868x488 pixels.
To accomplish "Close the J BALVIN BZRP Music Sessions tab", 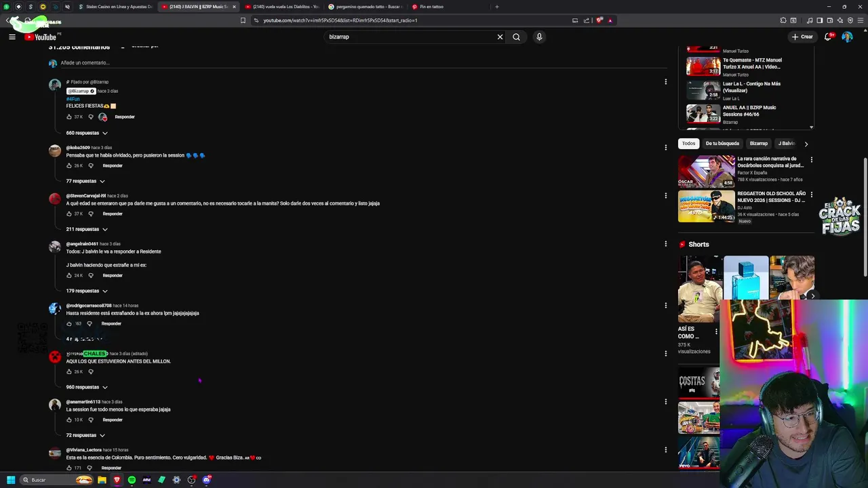I will click(234, 7).
